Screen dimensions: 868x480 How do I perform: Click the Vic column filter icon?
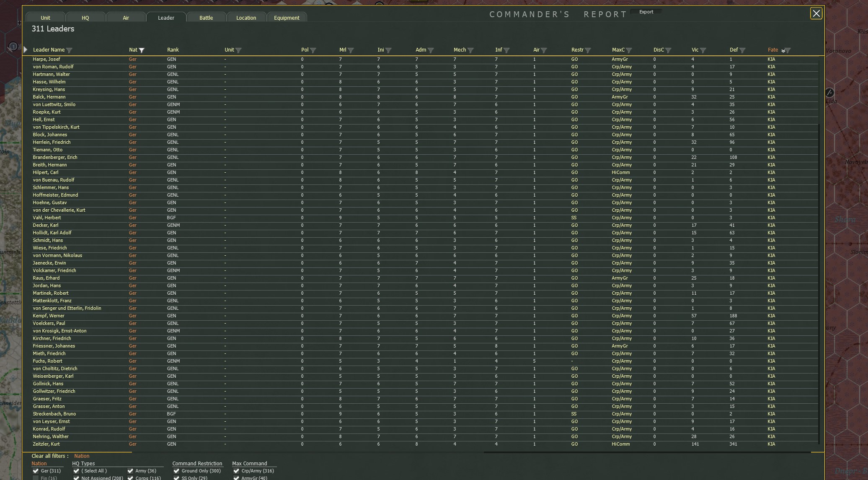703,50
